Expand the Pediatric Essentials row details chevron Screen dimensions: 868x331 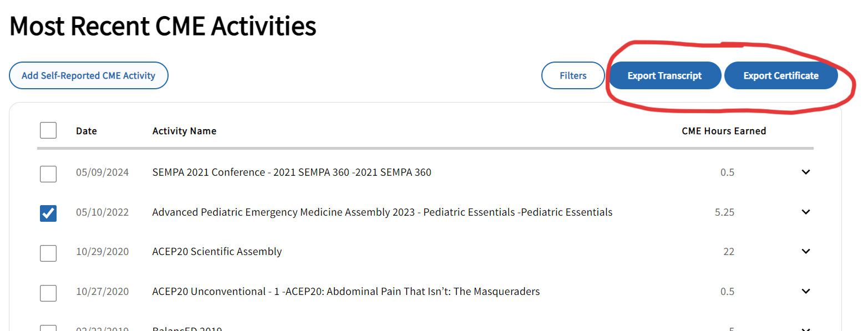806,212
